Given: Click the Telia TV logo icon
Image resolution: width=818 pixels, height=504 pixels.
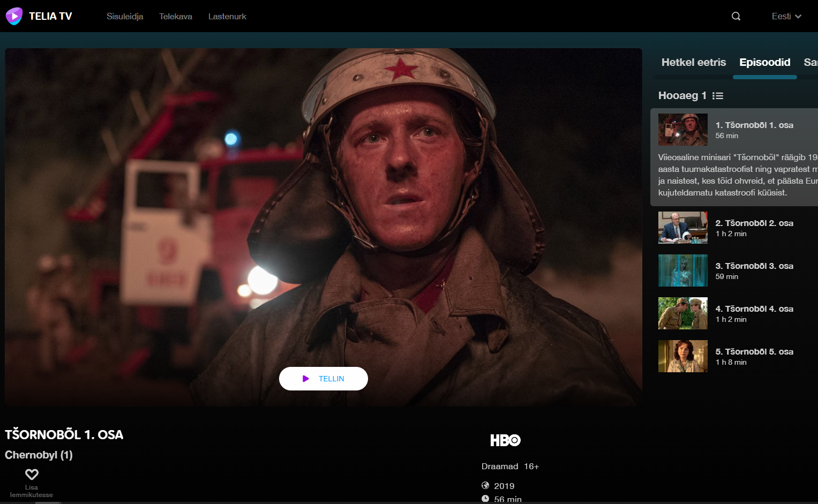Looking at the screenshot, I should pyautogui.click(x=14, y=16).
